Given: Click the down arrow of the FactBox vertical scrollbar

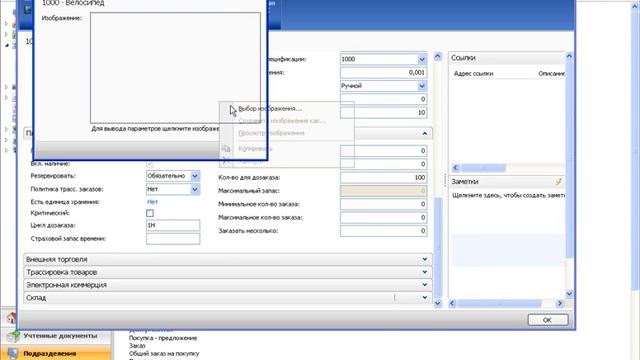Looking at the screenshot, I should pos(569,294).
